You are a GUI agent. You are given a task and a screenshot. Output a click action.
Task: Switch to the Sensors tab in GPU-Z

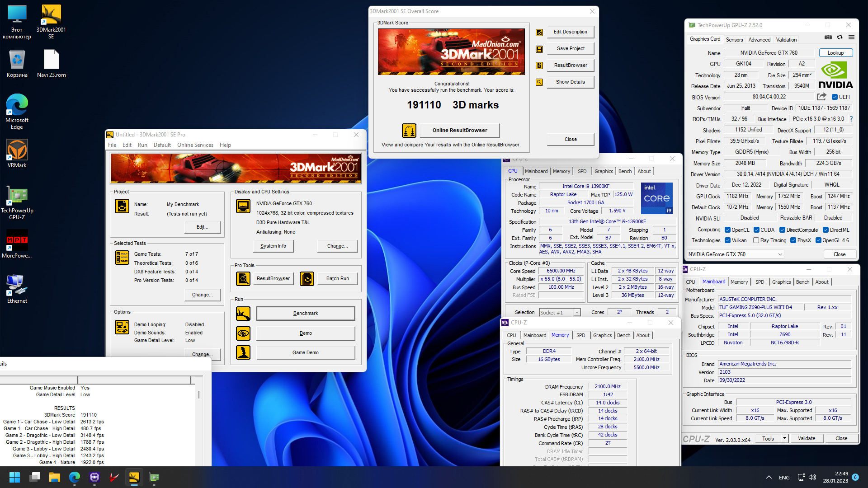[734, 40]
